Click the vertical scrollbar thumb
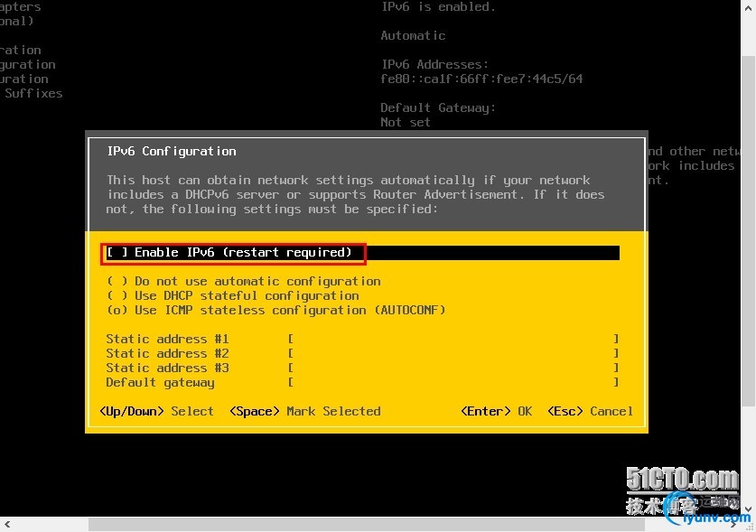Screen dimensions: 756x532 point(748,231)
